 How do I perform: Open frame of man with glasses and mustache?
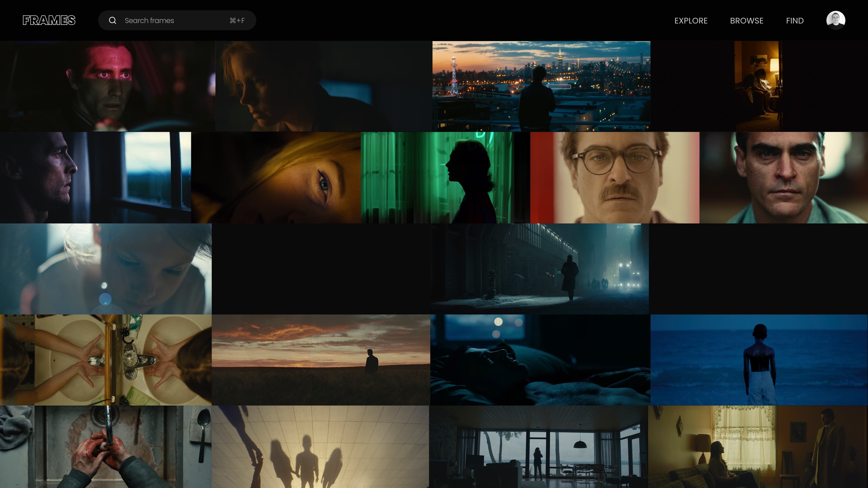615,178
